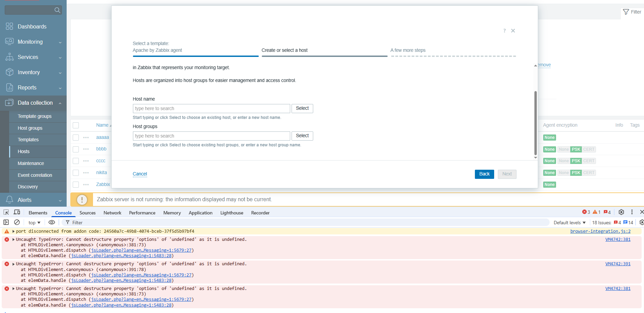
Task: Close the host wizard dialog with X
Action: click(x=513, y=31)
